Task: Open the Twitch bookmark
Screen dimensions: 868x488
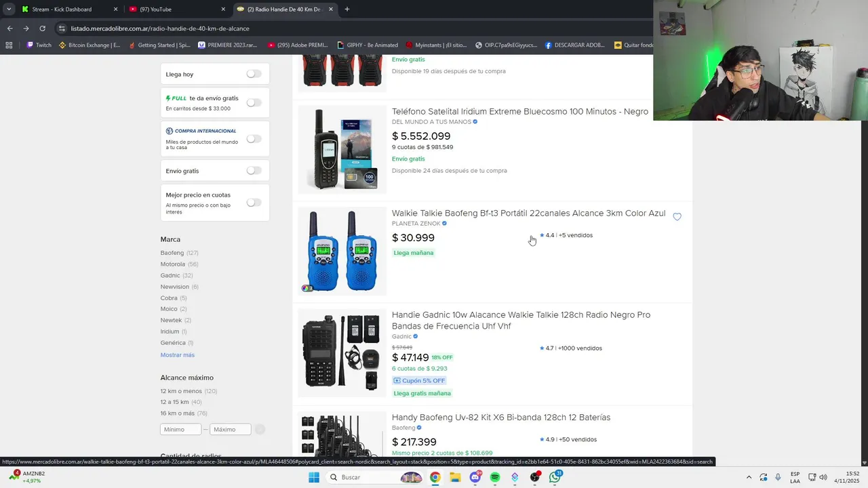Action: pos(39,45)
